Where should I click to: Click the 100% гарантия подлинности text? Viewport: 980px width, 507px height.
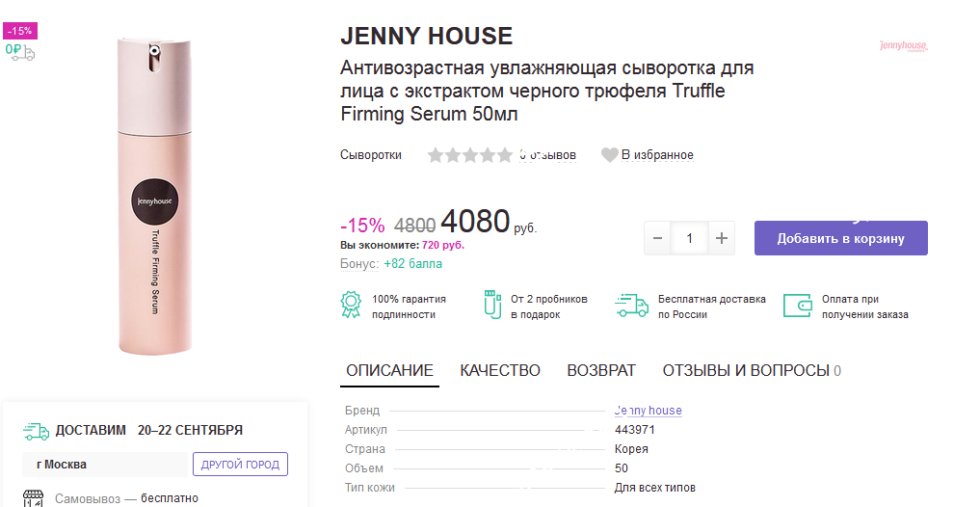tap(409, 307)
